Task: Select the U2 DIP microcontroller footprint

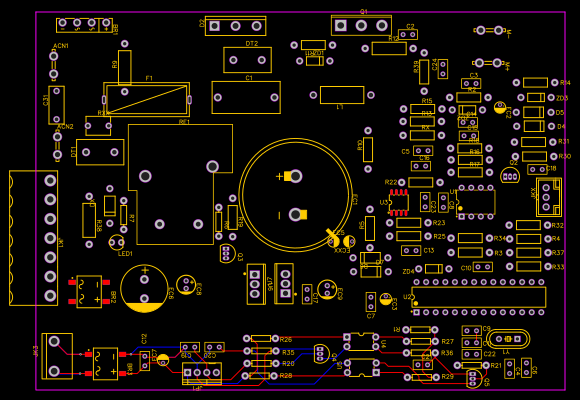Action: point(479,297)
